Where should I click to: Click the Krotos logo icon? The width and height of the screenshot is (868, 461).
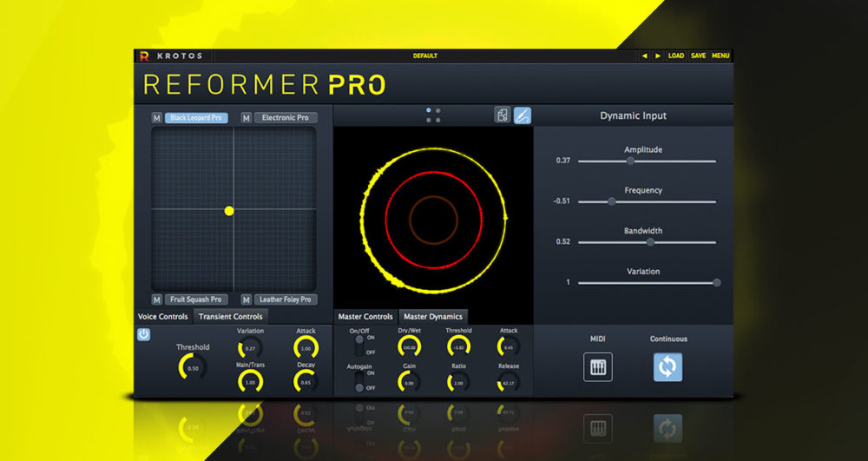(144, 56)
